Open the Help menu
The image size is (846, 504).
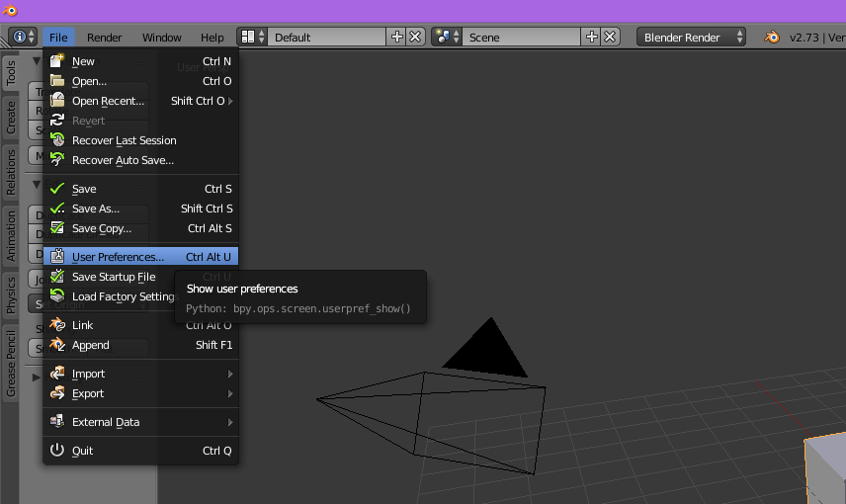[x=212, y=38]
